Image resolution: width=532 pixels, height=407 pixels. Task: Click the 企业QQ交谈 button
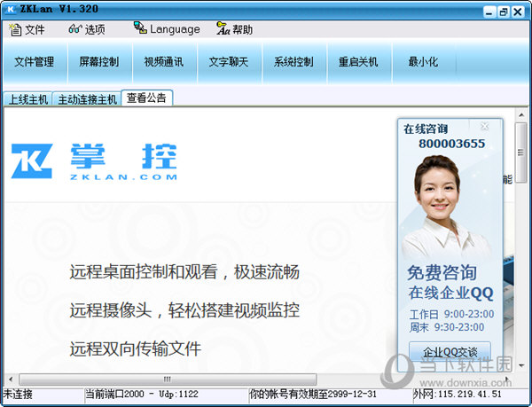point(450,352)
